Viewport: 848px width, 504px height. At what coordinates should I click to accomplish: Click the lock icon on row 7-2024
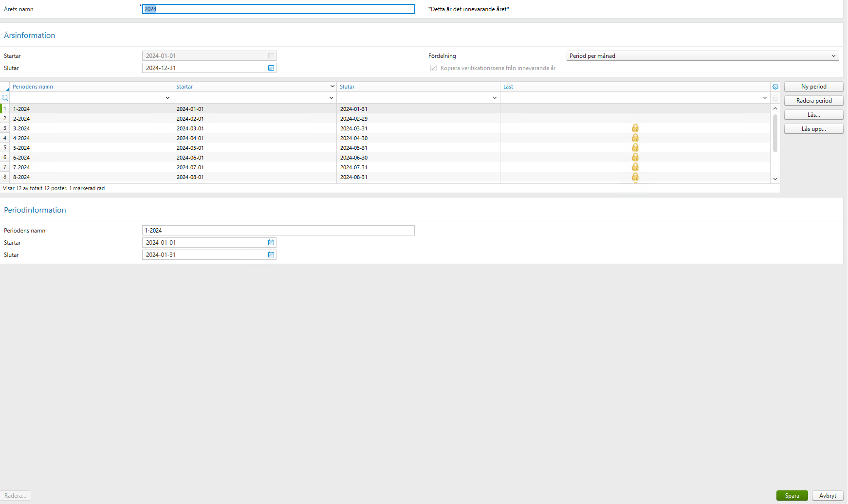(635, 167)
